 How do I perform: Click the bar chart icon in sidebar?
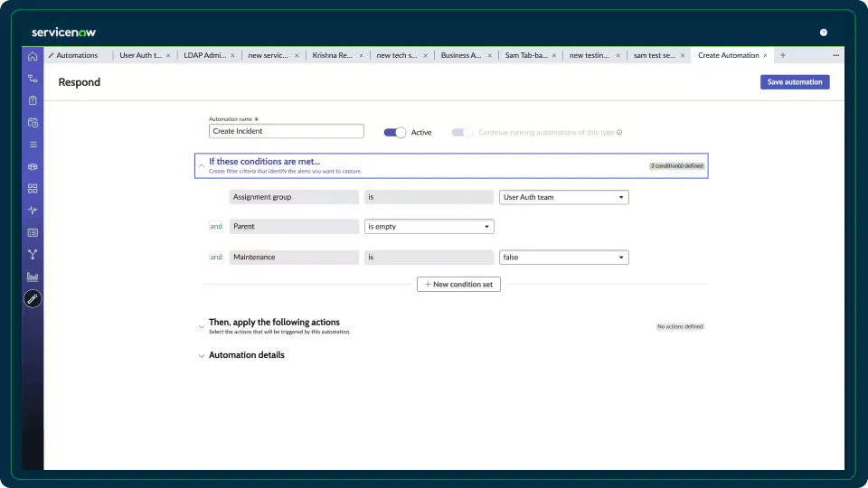33,277
